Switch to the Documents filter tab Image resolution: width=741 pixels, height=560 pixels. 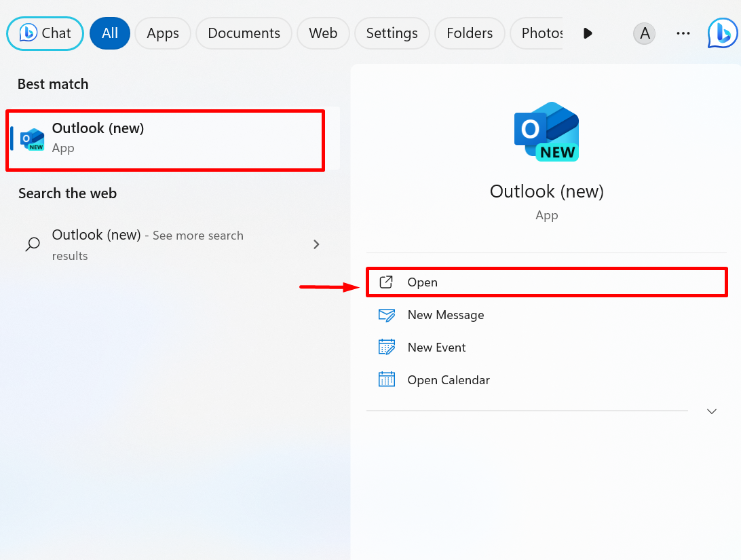(244, 33)
